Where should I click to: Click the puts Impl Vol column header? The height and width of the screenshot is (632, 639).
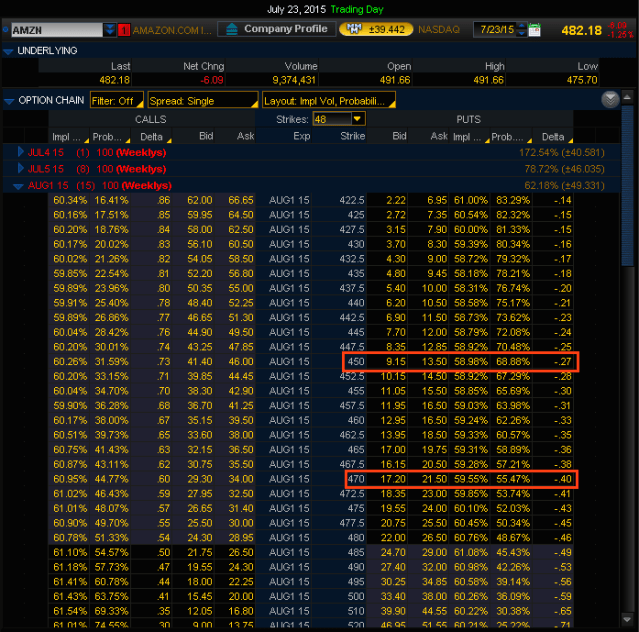tap(469, 137)
